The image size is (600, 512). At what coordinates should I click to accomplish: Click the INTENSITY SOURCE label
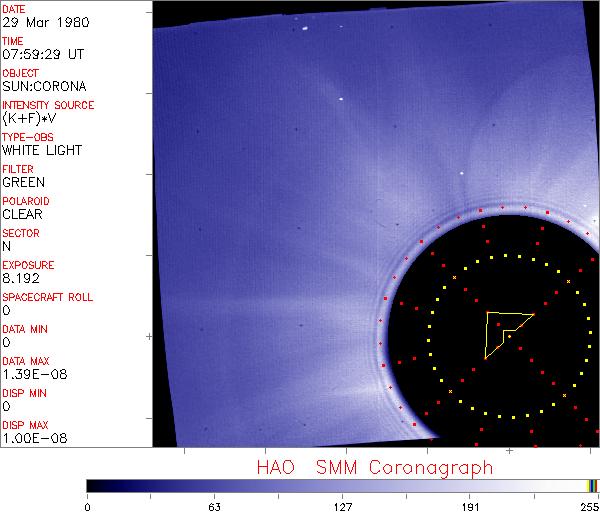click(x=48, y=105)
